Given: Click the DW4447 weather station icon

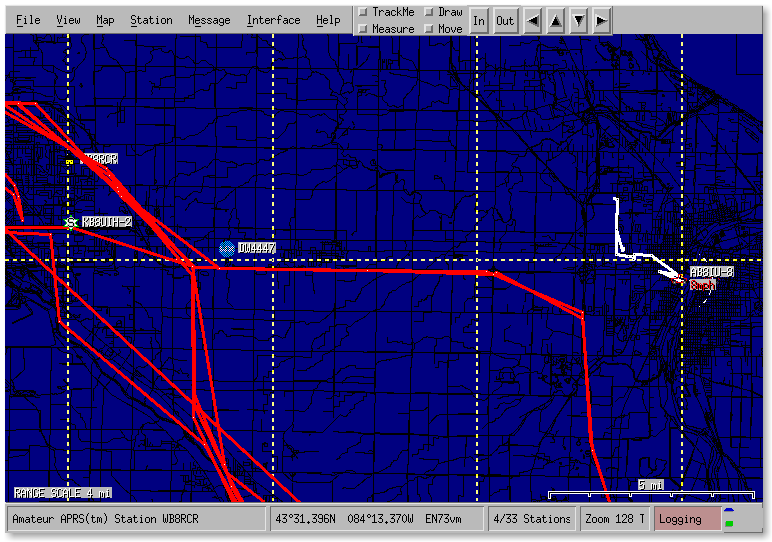Looking at the screenshot, I should (227, 248).
